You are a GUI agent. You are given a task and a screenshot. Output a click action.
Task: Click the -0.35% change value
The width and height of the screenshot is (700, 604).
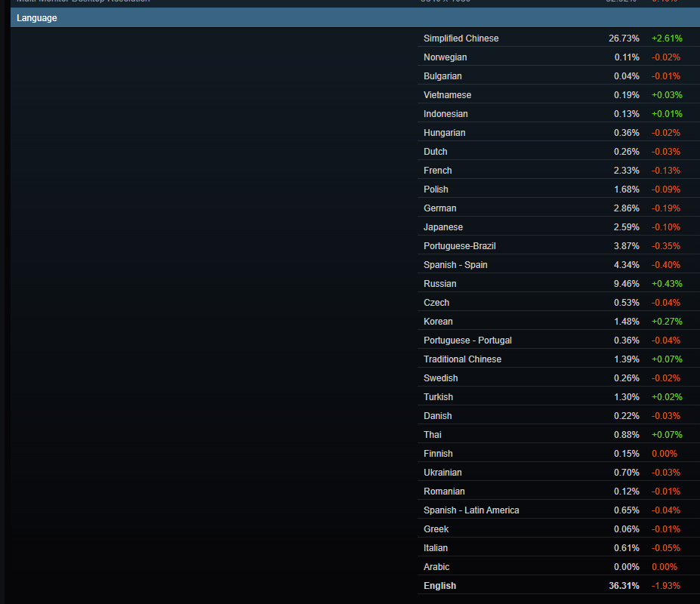point(665,246)
